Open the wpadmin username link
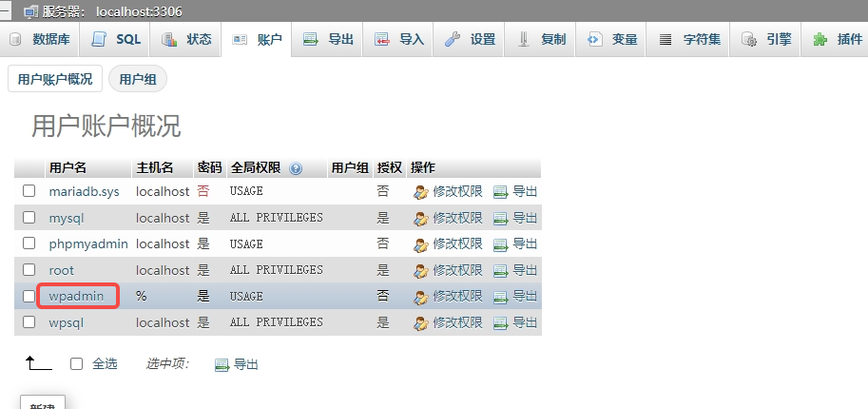The image size is (868, 409). [x=76, y=296]
